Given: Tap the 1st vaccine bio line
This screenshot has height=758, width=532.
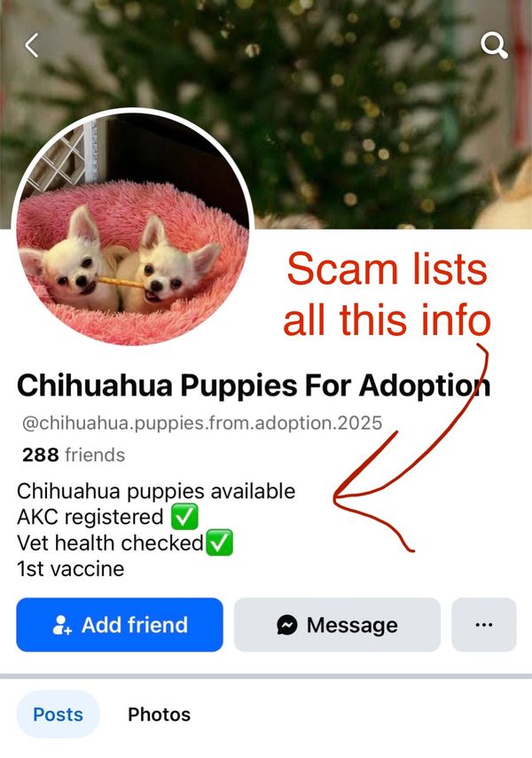Looking at the screenshot, I should [71, 568].
